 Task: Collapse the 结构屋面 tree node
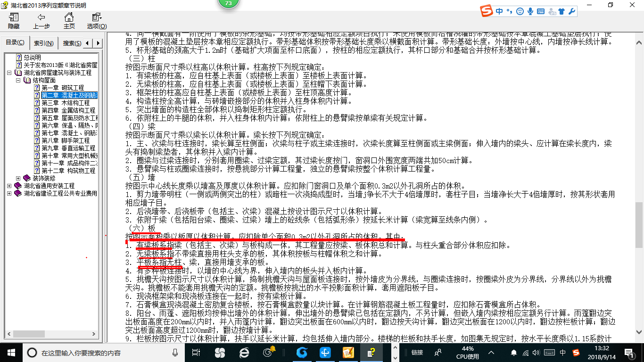(18, 81)
